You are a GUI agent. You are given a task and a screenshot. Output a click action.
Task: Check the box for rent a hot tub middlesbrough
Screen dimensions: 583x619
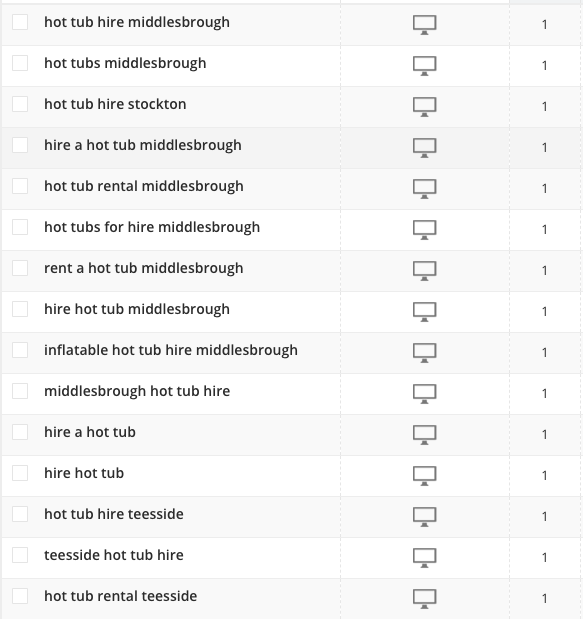(20, 268)
